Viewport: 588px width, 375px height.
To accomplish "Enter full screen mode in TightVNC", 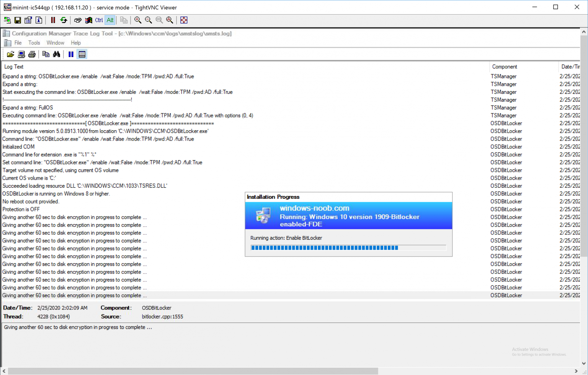I will [x=184, y=20].
